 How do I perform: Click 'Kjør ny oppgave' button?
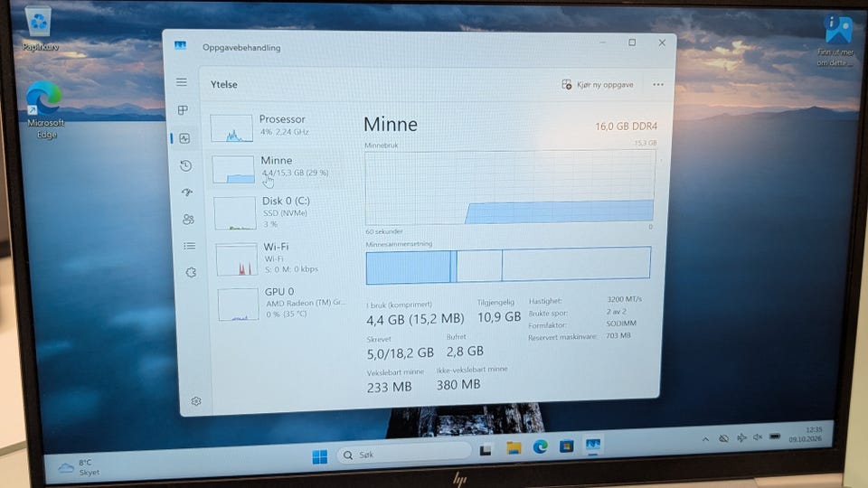[598, 85]
